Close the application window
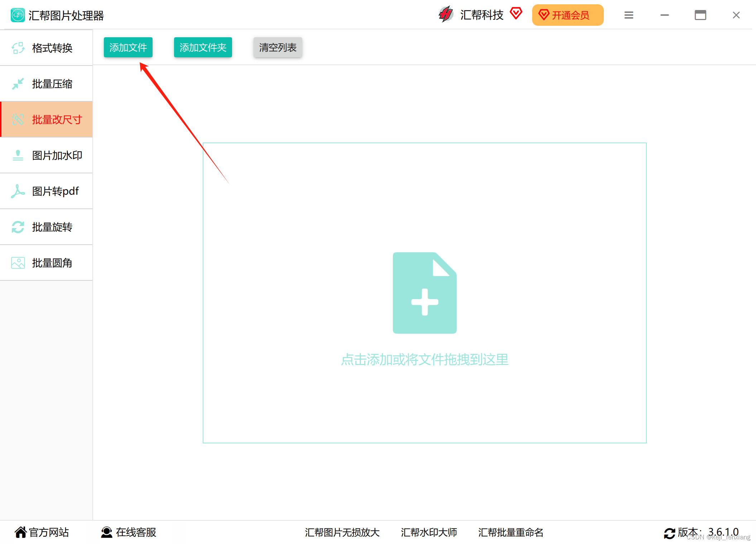Screen dimensions: 756x544 [x=736, y=15]
